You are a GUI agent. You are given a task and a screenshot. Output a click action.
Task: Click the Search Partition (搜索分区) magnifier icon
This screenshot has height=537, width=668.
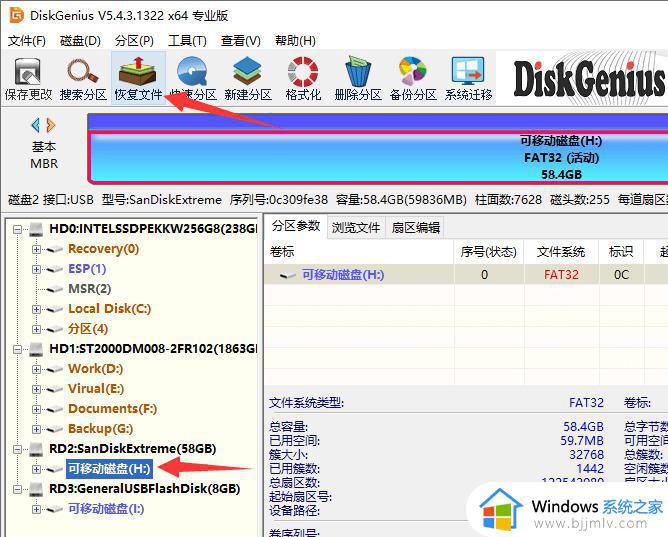83,71
